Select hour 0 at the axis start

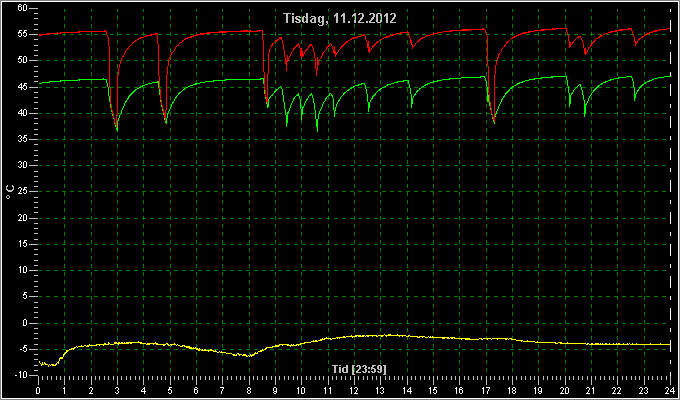(38, 391)
